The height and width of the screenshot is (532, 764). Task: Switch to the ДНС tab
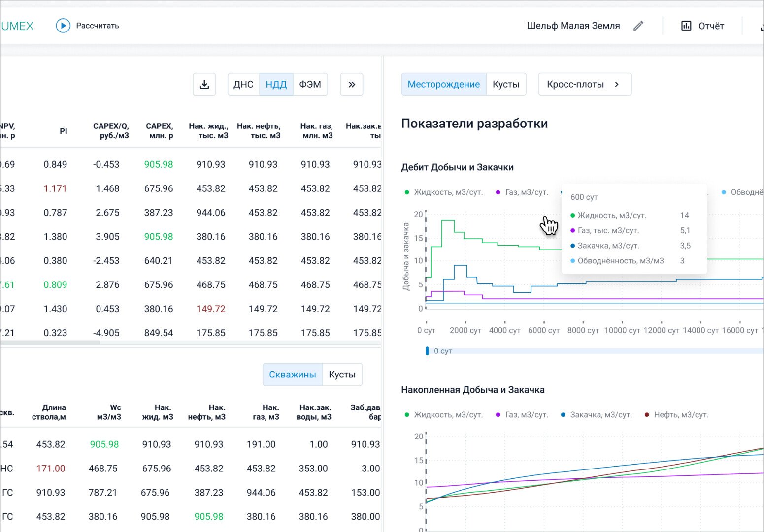[243, 85]
